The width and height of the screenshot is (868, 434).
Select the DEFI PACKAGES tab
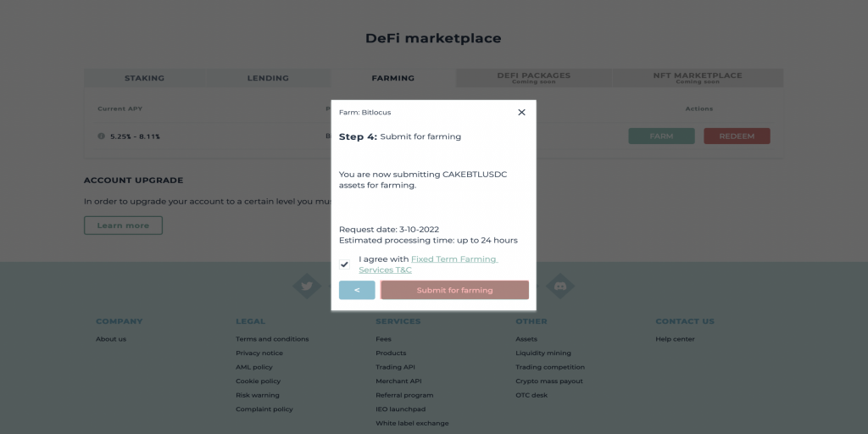tap(534, 78)
